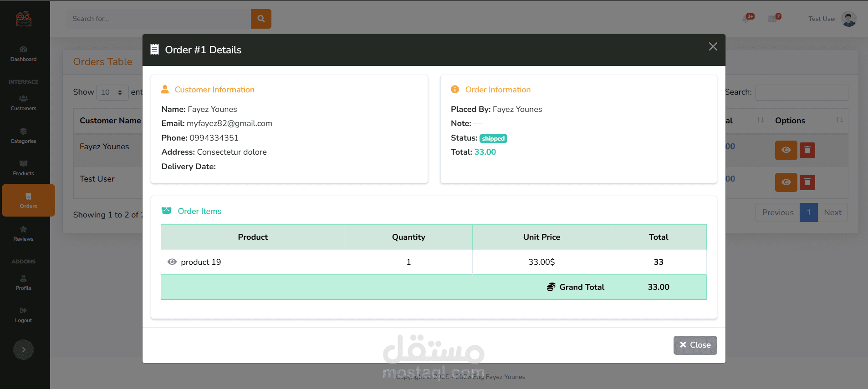Click the email myfayez82@gmail.com

(230, 123)
